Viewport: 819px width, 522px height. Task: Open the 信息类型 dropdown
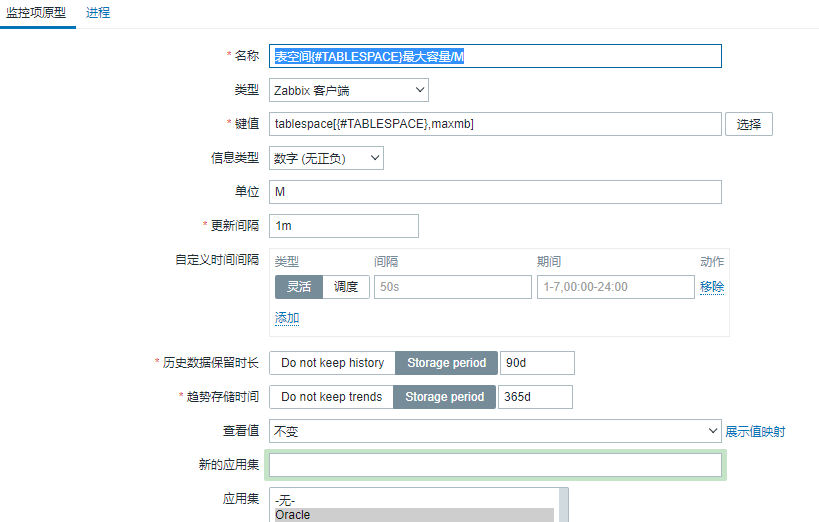(326, 158)
